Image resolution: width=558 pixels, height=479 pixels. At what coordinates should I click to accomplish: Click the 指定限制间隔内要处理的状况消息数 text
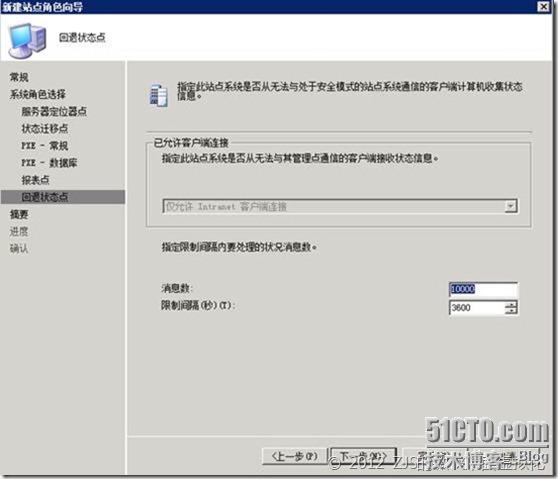(x=239, y=247)
